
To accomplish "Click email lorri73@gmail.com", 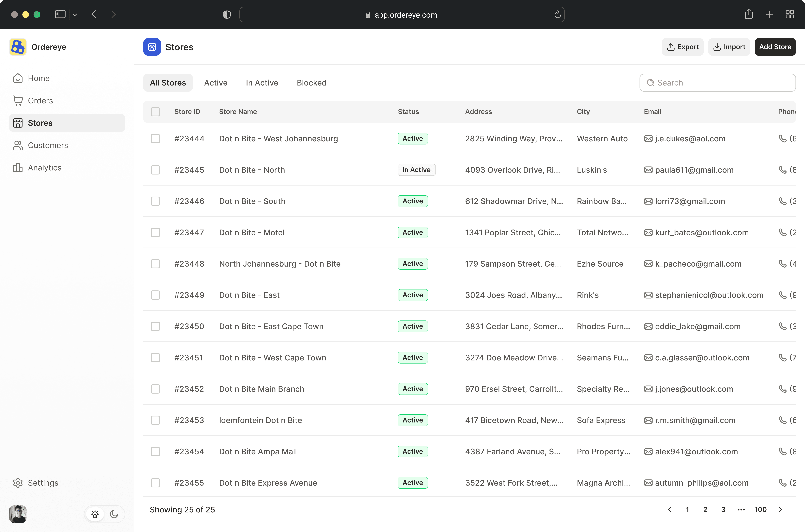I will (690, 201).
